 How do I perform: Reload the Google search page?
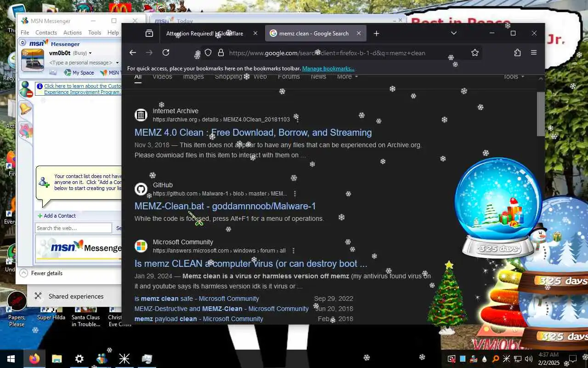(x=166, y=53)
